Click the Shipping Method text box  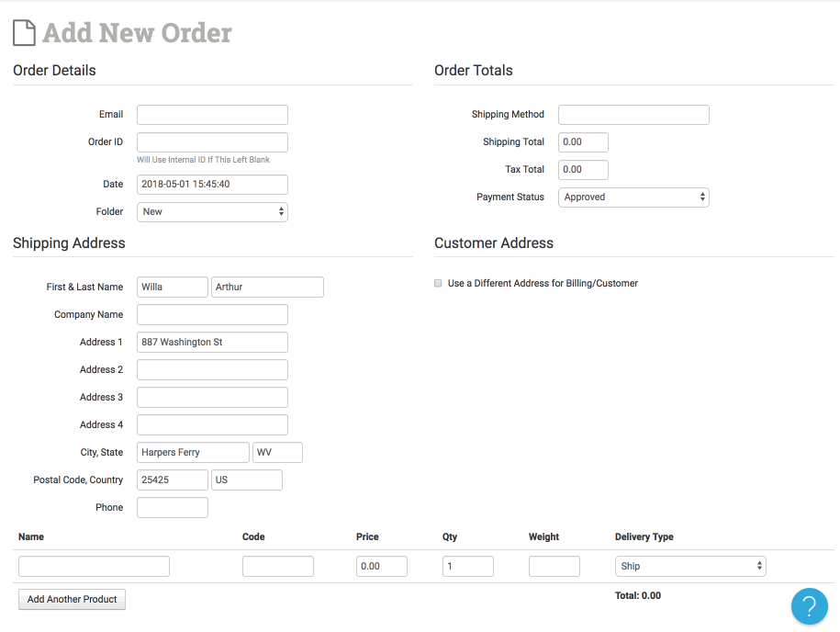point(633,115)
